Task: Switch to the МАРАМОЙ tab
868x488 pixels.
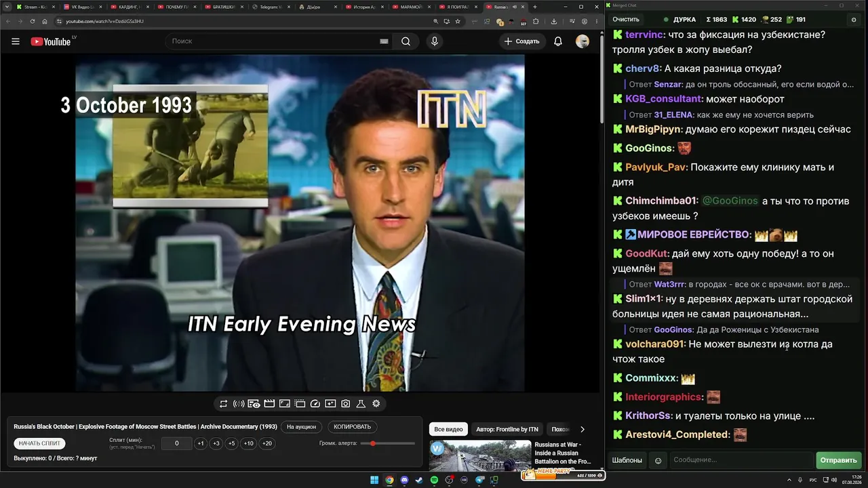Action: [x=412, y=7]
